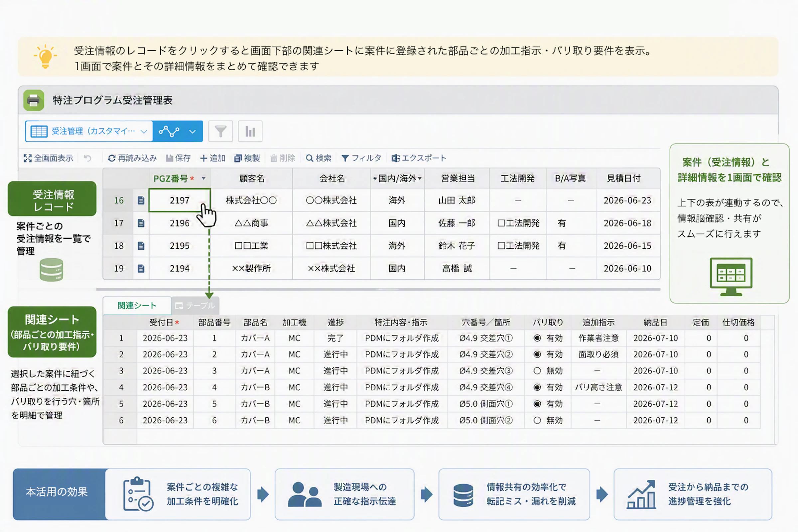Open document icon of row 19
The image size is (798, 532).
(141, 269)
